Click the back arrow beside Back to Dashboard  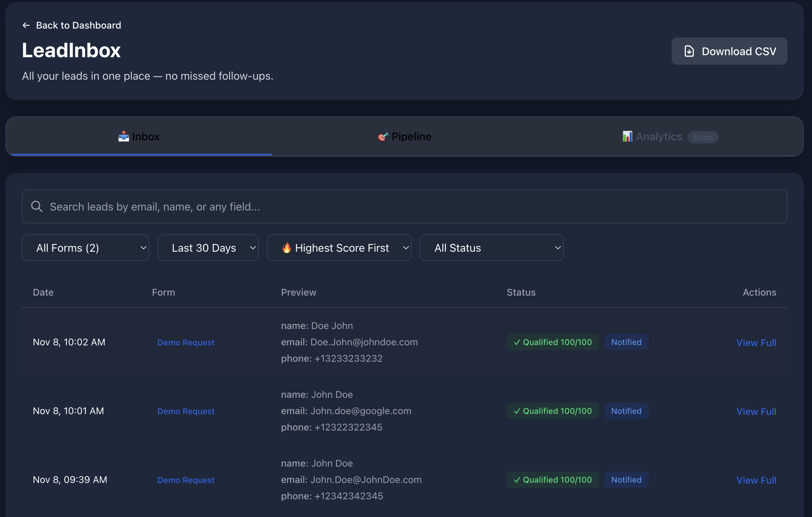(26, 25)
